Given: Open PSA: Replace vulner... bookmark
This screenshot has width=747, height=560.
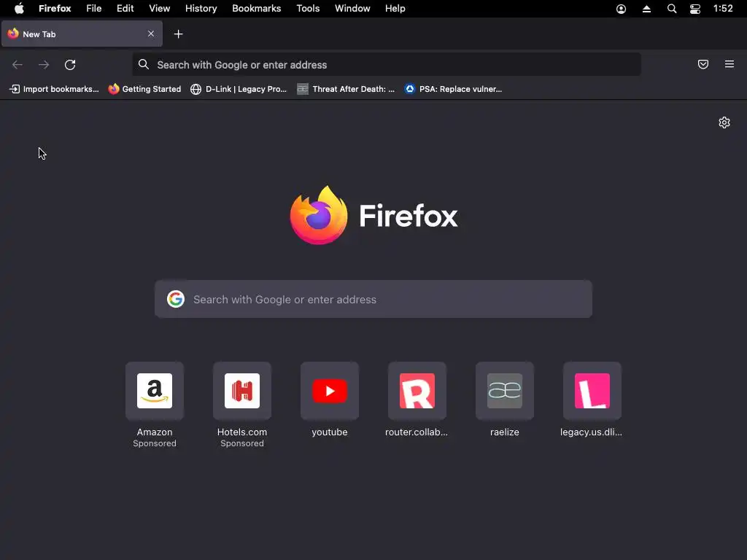Looking at the screenshot, I should tap(453, 89).
